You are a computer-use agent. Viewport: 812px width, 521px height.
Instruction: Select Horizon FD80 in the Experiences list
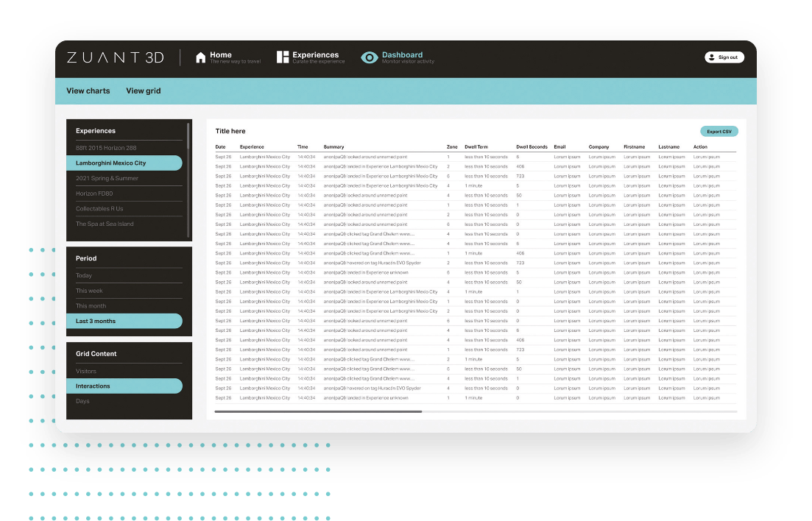tap(94, 194)
